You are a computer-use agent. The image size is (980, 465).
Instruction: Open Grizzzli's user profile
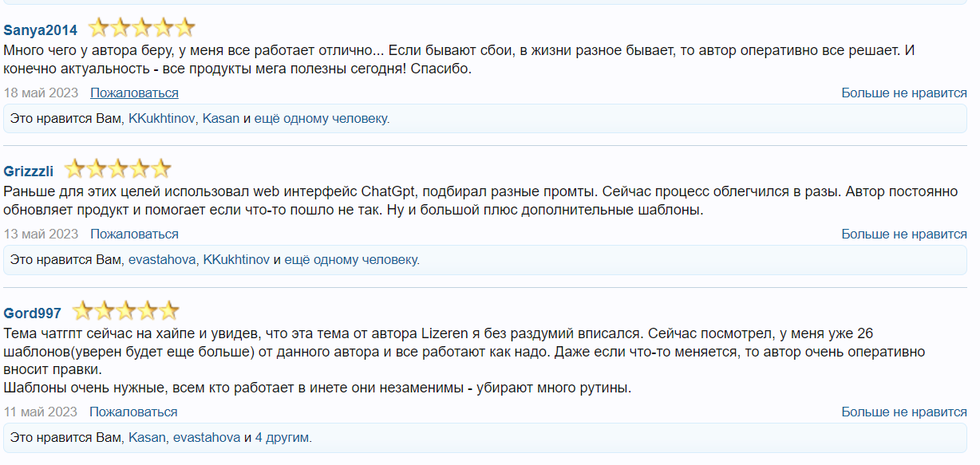tap(29, 171)
